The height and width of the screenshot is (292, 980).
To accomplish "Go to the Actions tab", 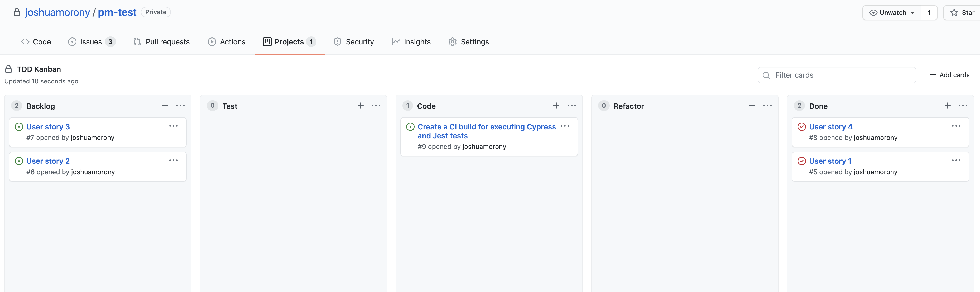I will (x=227, y=42).
